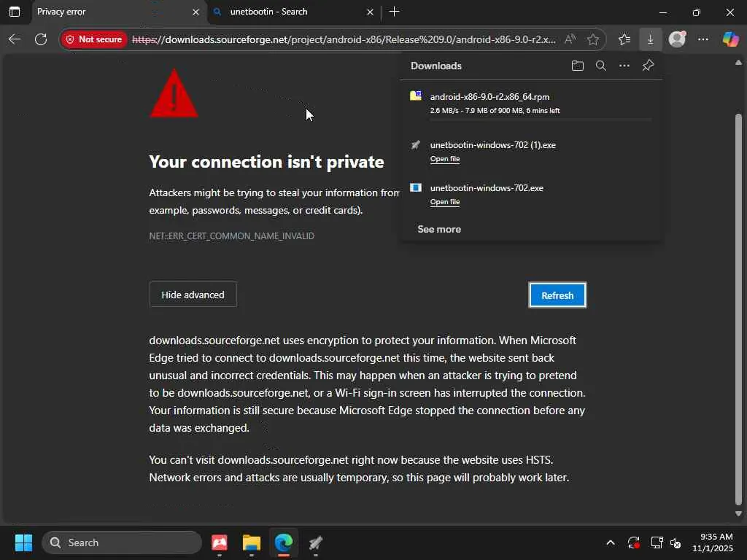This screenshot has height=560, width=747.
Task: Open Edge Settings and more menu
Action: coord(703,39)
